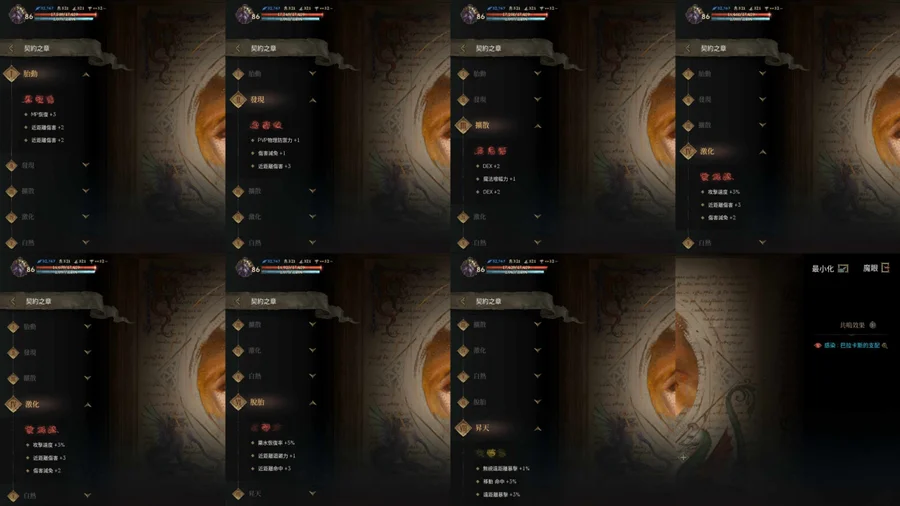Select the highlighted 擴散 chapter title
The height and width of the screenshot is (506, 900).
(x=482, y=125)
